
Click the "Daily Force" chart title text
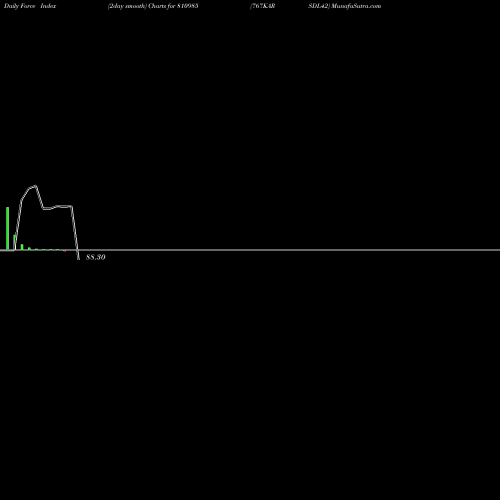[19, 6]
